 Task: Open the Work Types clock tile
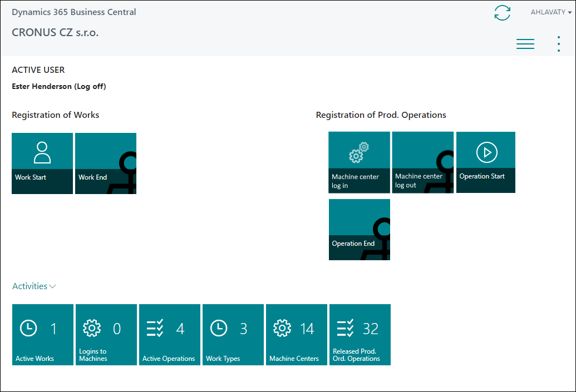point(233,334)
